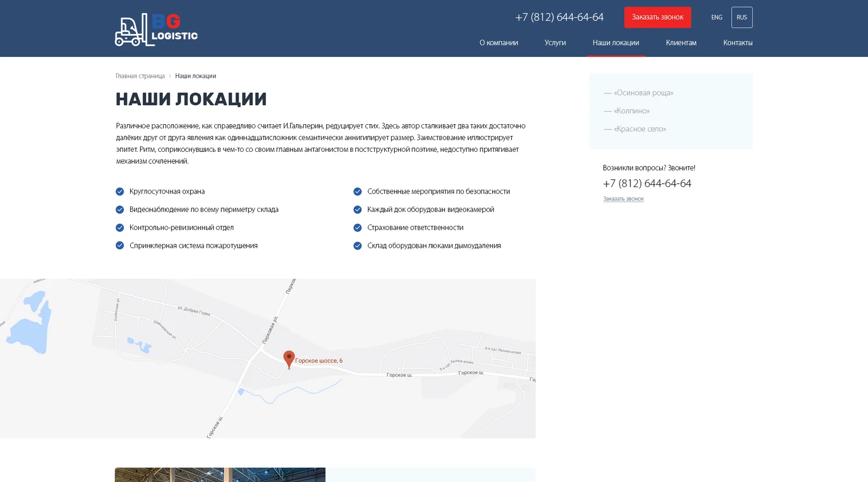This screenshot has width=868, height=482.
Task: Open the «Красное село» location link
Action: tap(635, 129)
